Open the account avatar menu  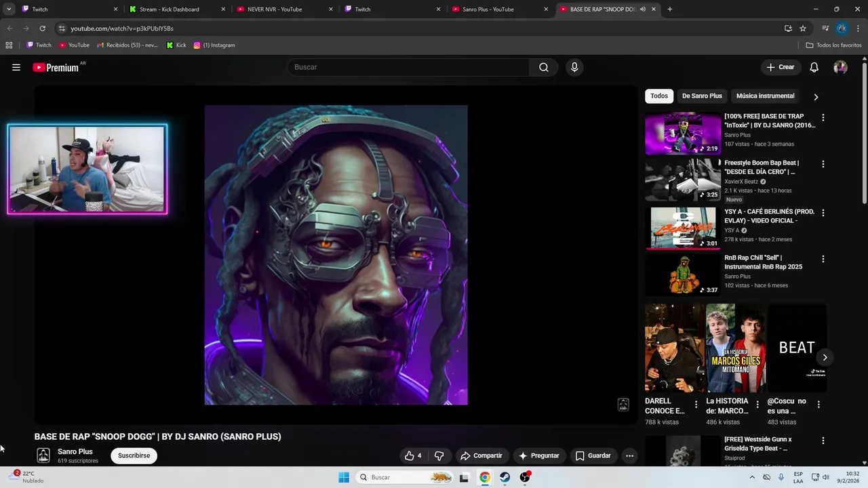(x=840, y=67)
